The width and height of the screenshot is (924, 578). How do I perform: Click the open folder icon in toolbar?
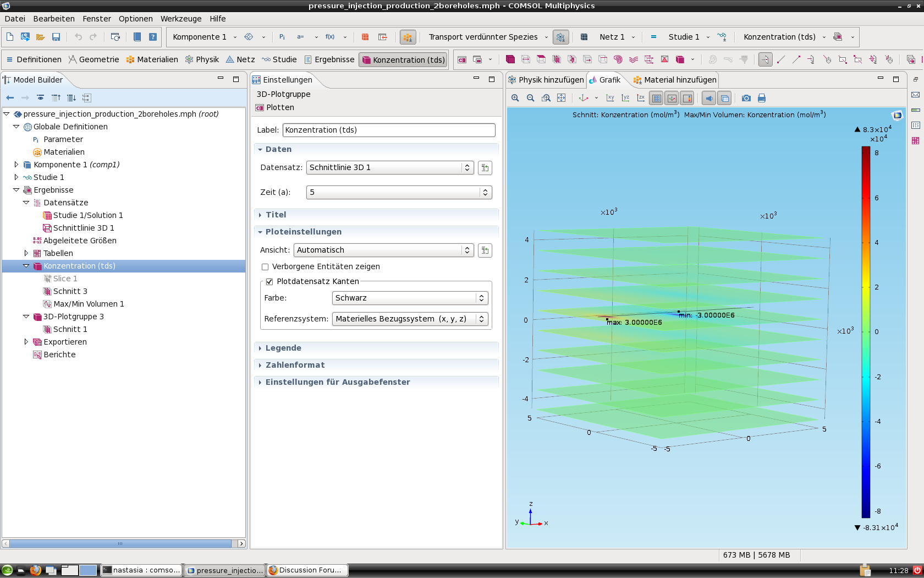pyautogui.click(x=40, y=37)
